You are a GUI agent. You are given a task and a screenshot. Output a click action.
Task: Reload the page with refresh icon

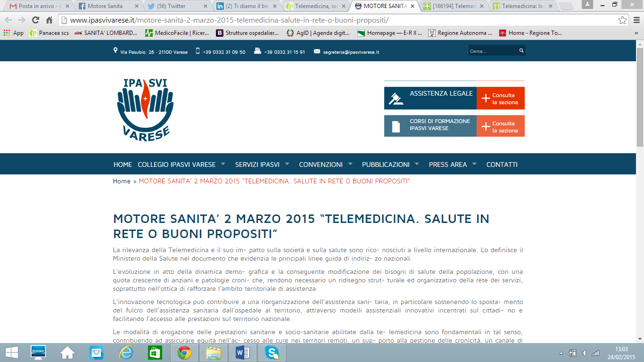click(x=35, y=20)
